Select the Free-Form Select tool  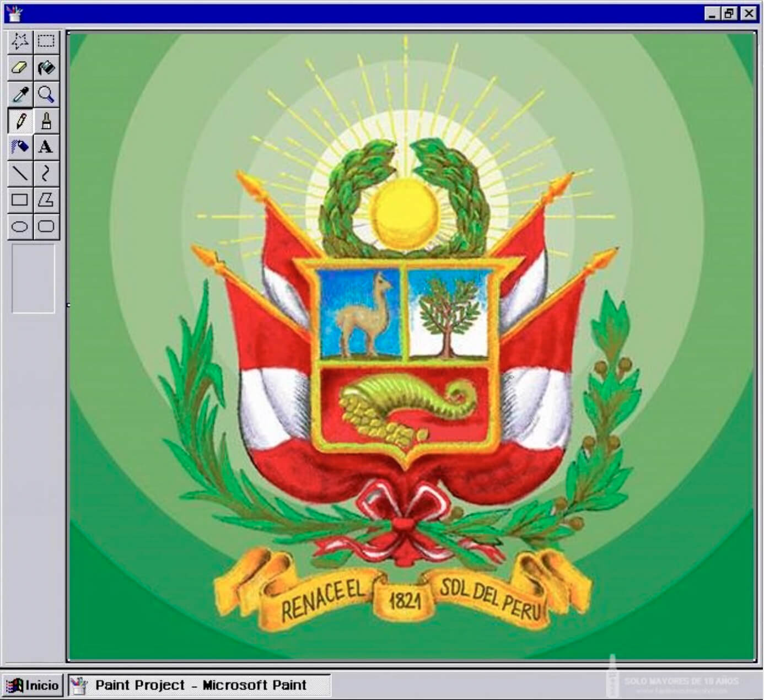20,41
